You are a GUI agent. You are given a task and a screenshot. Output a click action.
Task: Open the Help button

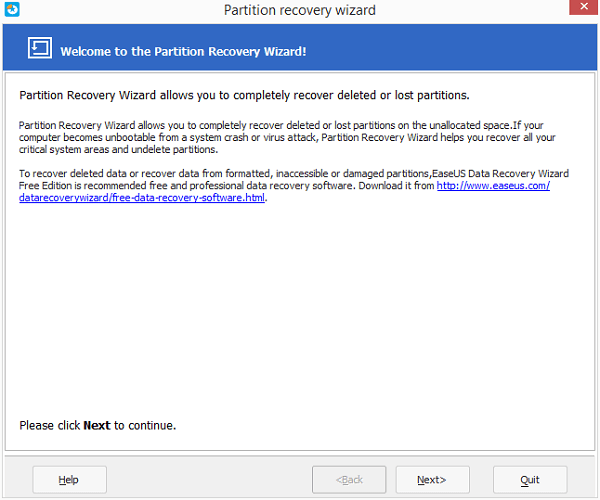(69, 480)
